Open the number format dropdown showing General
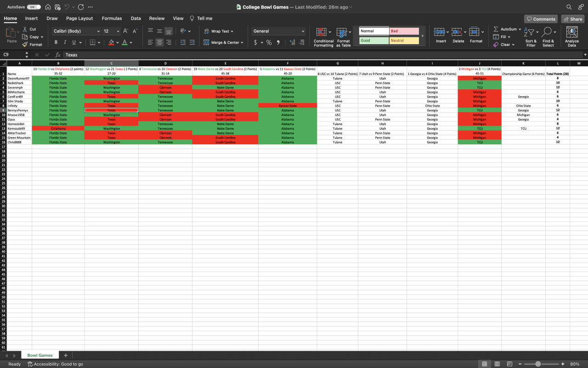Screen dimensions: 588x368 coord(278,31)
